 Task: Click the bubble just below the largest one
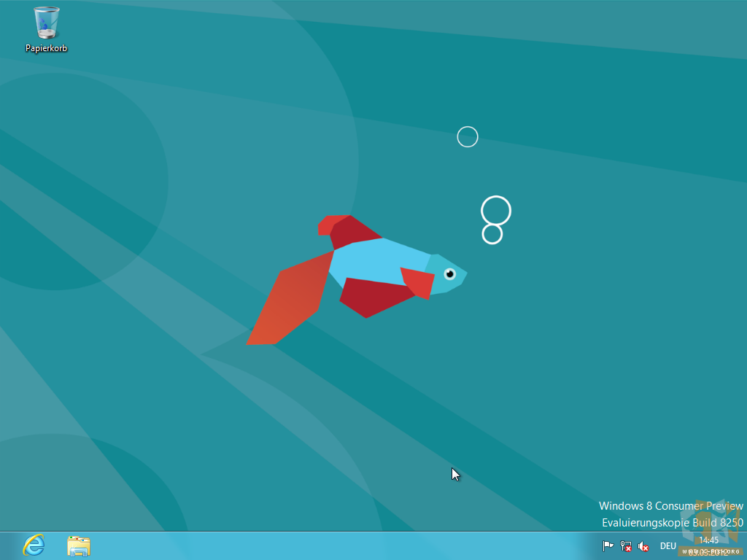492,234
